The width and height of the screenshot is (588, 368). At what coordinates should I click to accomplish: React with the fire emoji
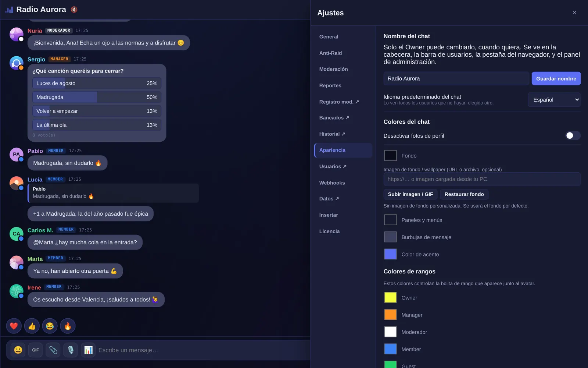pyautogui.click(x=68, y=326)
